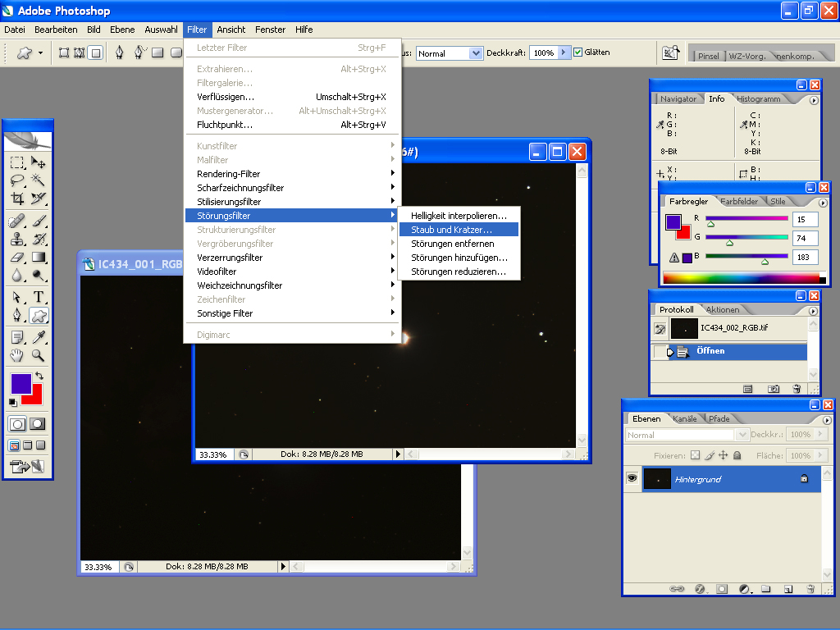Enable Shape Layers mode in options bar

[64, 52]
